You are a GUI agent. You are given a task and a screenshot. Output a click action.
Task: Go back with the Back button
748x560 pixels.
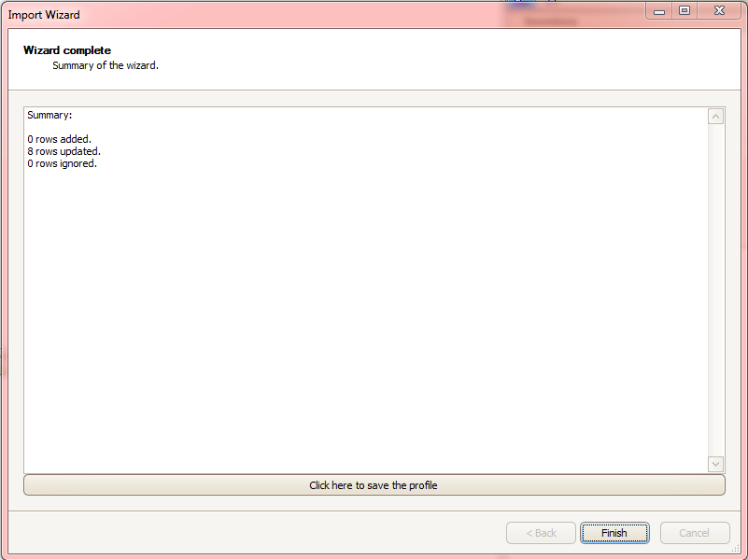(541, 533)
